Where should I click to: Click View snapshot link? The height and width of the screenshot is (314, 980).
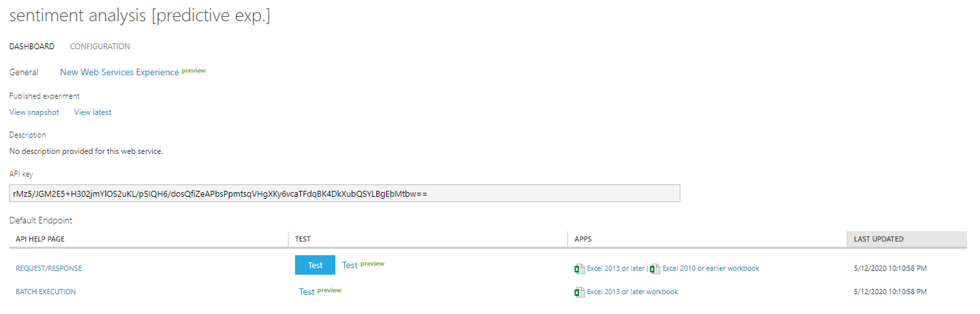click(34, 112)
